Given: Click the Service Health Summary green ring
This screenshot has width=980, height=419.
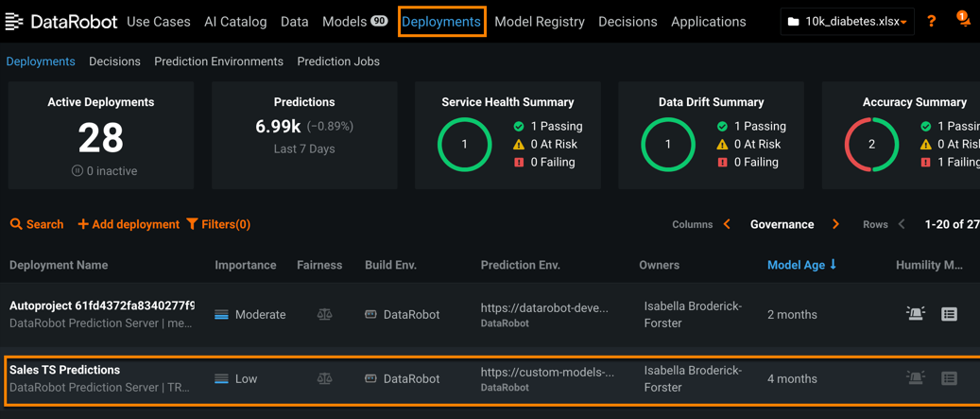Looking at the screenshot, I should (464, 145).
